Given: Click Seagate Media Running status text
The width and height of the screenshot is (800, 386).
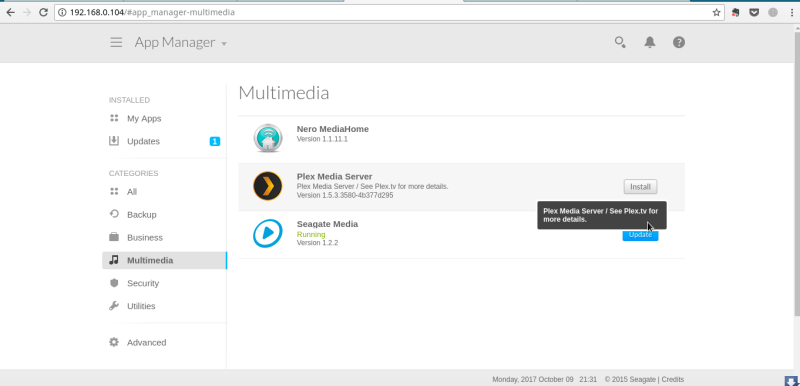Looking at the screenshot, I should 311,235.
